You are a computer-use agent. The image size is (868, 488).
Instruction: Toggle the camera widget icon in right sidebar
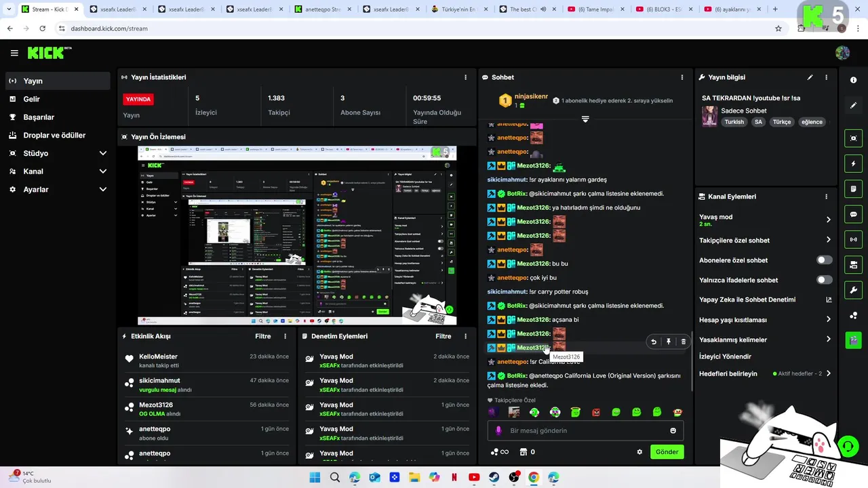(853, 264)
